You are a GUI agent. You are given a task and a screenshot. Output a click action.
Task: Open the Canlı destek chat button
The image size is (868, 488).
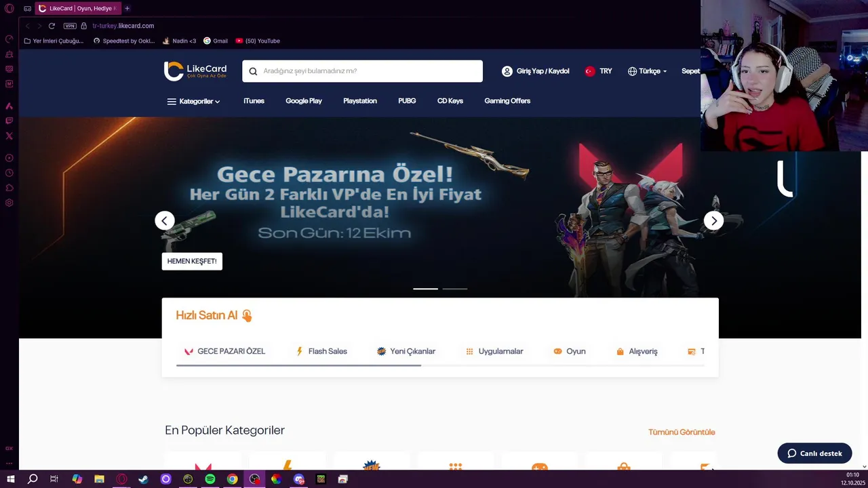814,453
